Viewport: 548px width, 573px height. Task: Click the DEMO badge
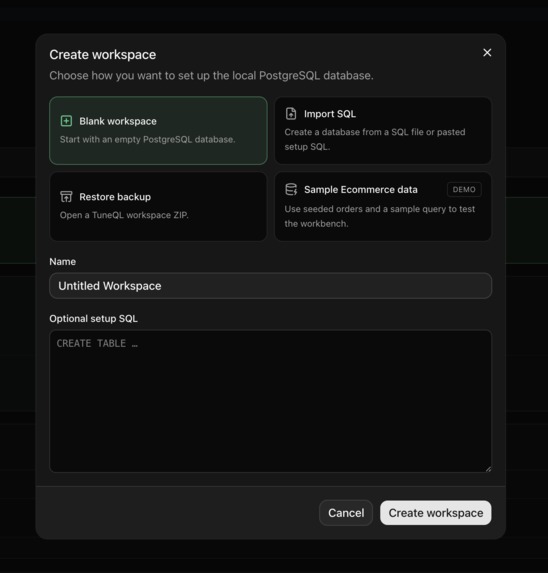(x=464, y=190)
